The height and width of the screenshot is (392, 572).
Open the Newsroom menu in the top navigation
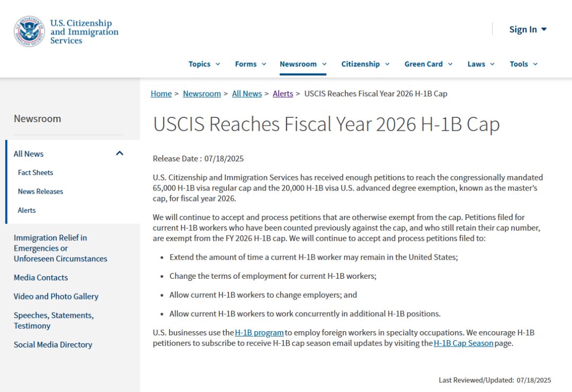pyautogui.click(x=302, y=64)
